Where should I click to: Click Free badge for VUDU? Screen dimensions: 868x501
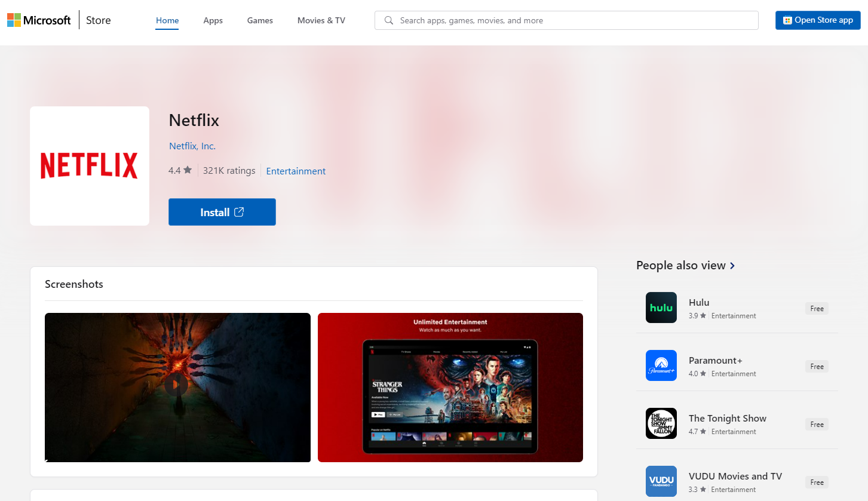(817, 482)
